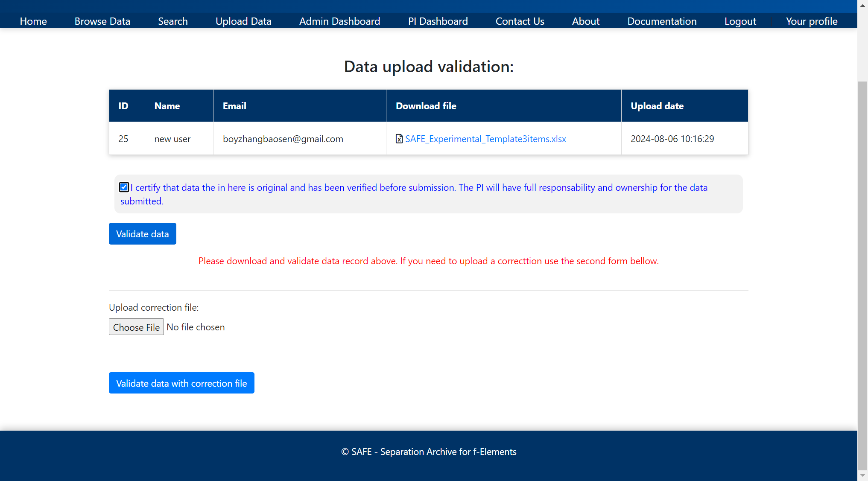Click Validate data with correction file
This screenshot has width=868, height=481.
click(181, 383)
